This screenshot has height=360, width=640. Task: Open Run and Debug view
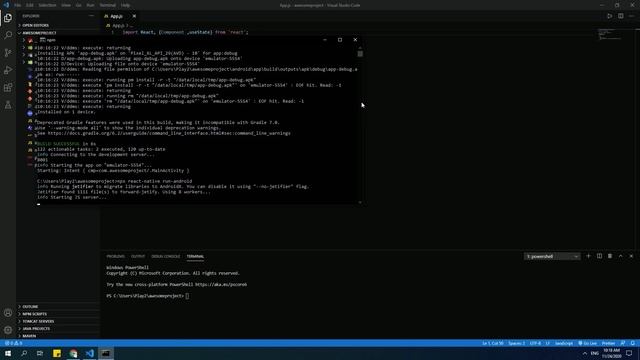pos(8,70)
